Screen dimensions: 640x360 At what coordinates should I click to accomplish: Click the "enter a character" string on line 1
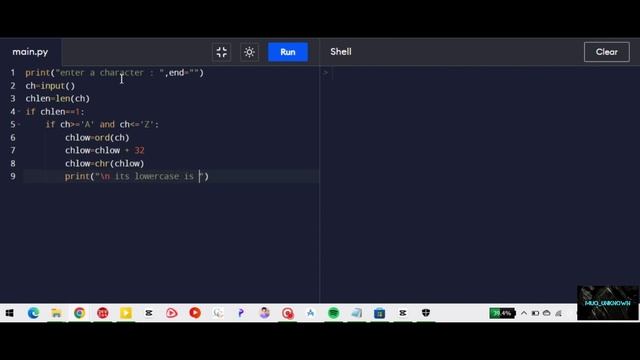pyautogui.click(x=110, y=73)
